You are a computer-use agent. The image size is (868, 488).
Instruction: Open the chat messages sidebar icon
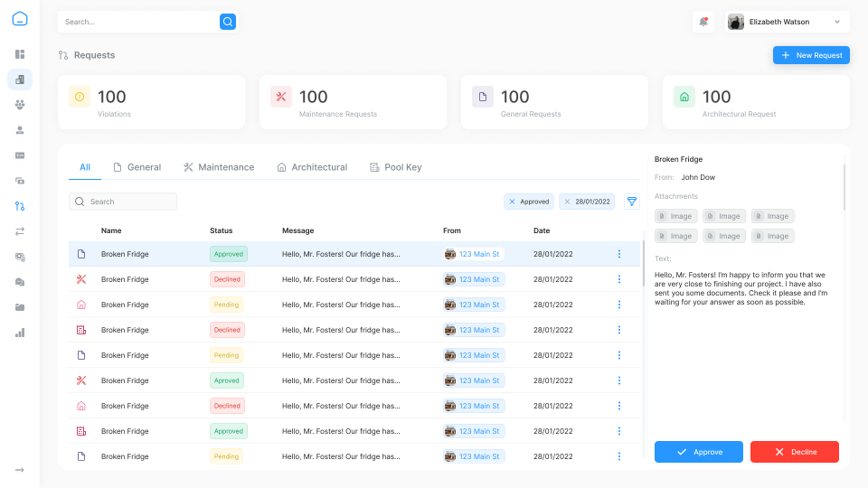coord(20,282)
